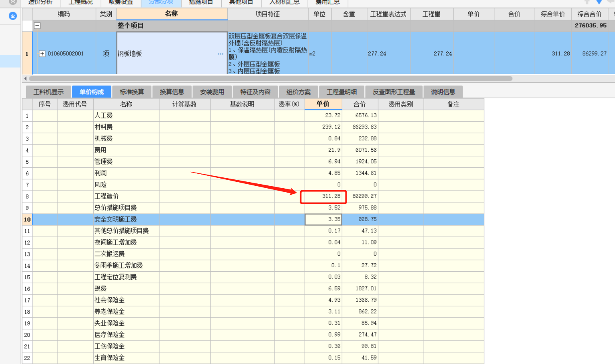Open the 说明信息 tab
Image resolution: width=615 pixels, height=364 pixels.
[443, 92]
